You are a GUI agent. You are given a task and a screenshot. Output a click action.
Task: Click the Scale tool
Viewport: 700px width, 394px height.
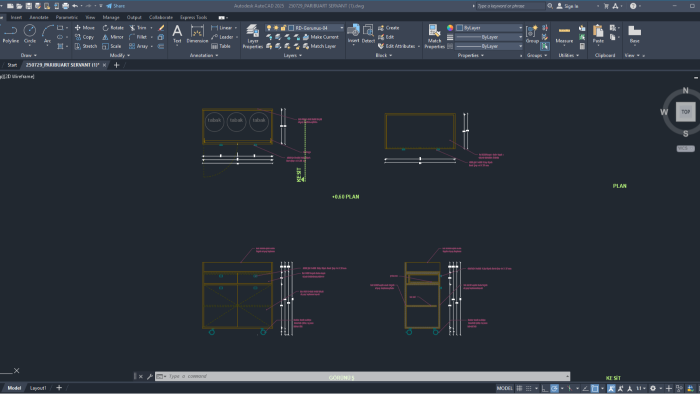pyautogui.click(x=112, y=46)
